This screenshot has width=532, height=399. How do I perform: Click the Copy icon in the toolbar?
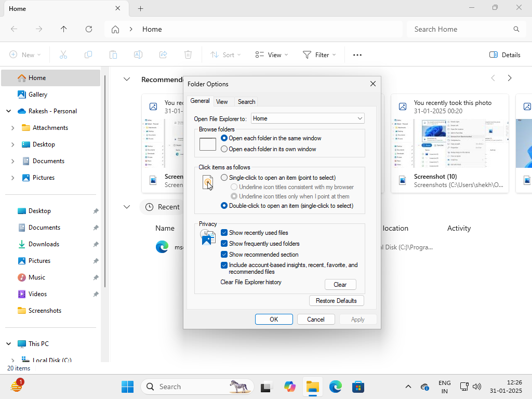click(88, 54)
